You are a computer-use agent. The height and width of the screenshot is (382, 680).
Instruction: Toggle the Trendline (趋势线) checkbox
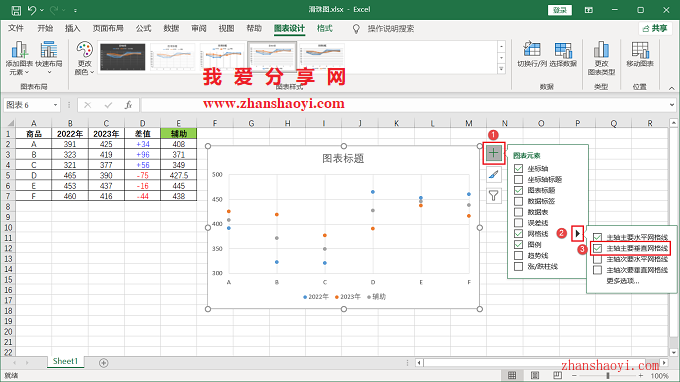(518, 255)
